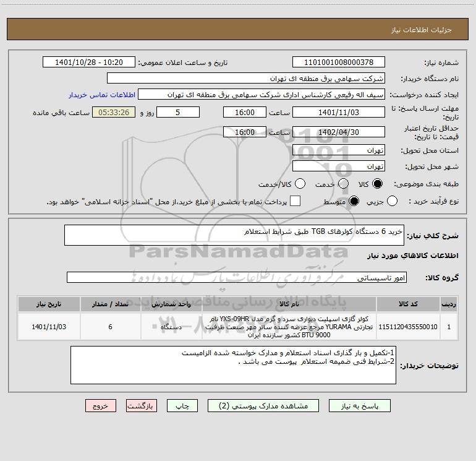The height and width of the screenshot is (461, 476).
Task: Select the خدمت radio button
Action: 343,184
